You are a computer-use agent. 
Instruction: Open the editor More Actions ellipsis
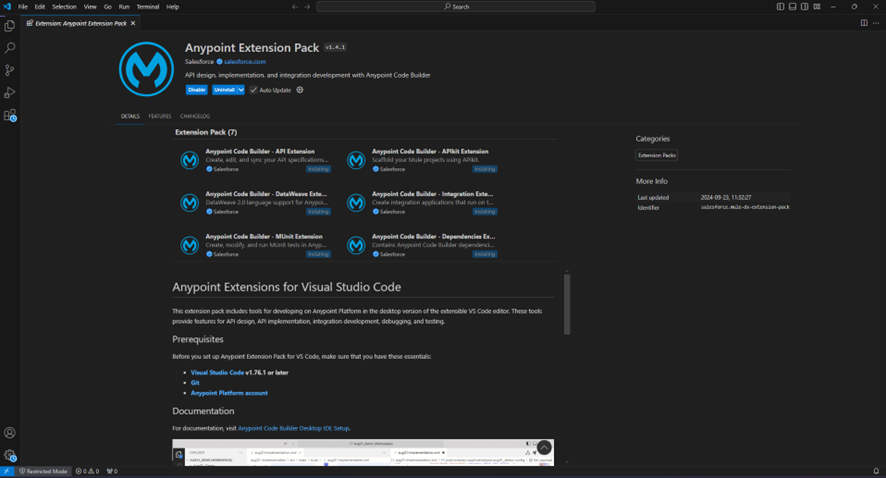[876, 23]
